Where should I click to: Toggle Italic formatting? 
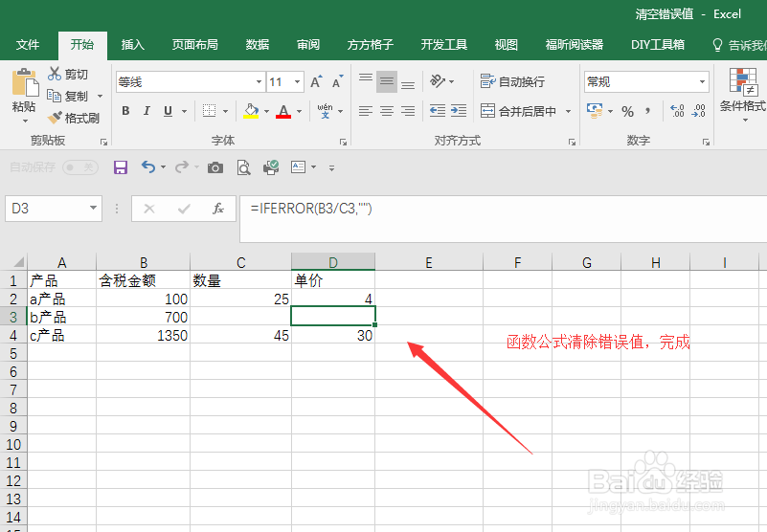pos(147,111)
